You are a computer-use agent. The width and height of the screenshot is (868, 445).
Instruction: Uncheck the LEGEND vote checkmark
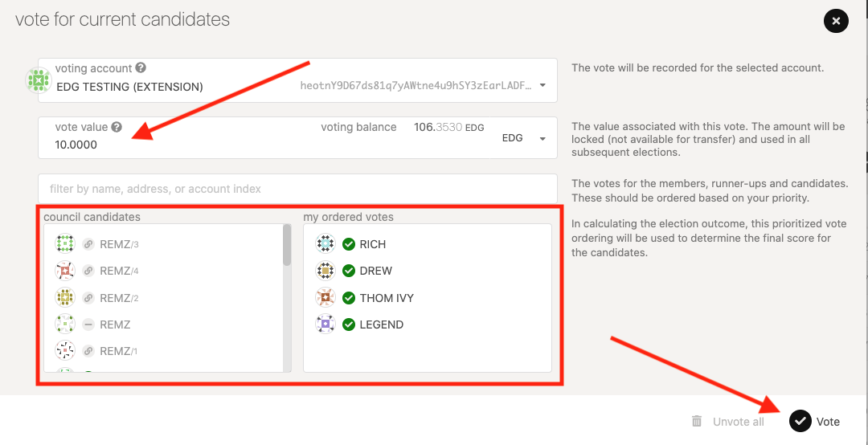tap(349, 325)
